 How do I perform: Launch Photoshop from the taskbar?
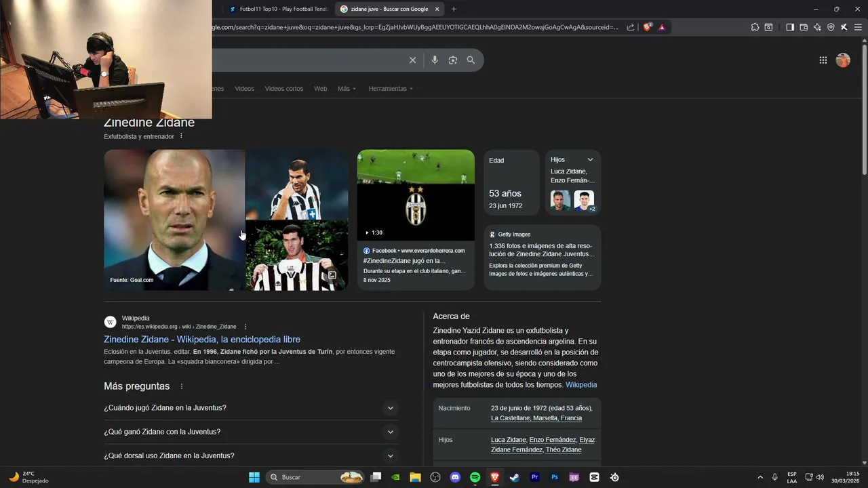pos(555,477)
